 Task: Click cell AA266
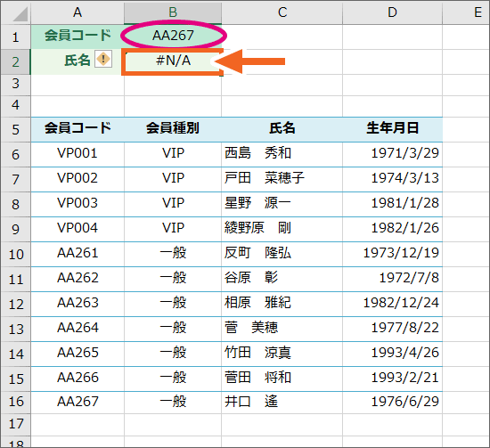78,378
